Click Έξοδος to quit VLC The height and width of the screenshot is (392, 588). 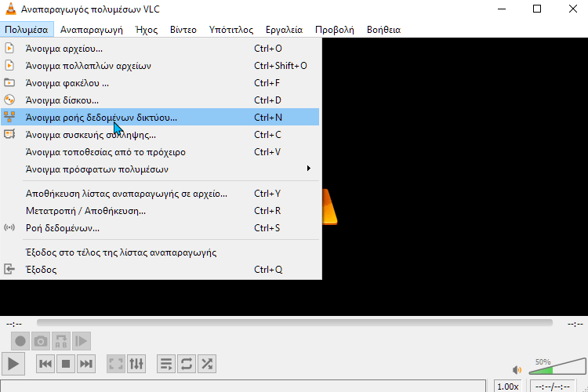(x=160, y=270)
